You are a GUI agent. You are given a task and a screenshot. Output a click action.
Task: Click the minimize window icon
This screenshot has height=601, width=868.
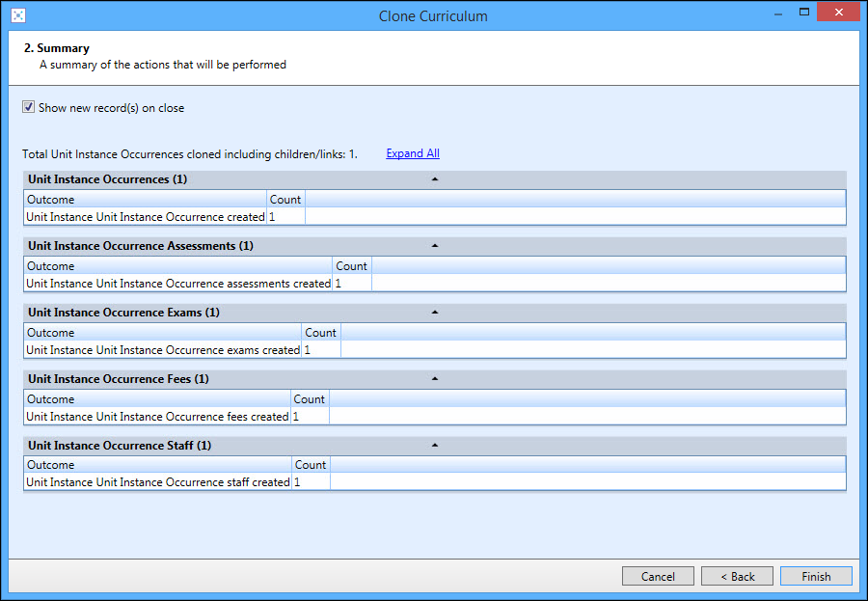coord(777,12)
